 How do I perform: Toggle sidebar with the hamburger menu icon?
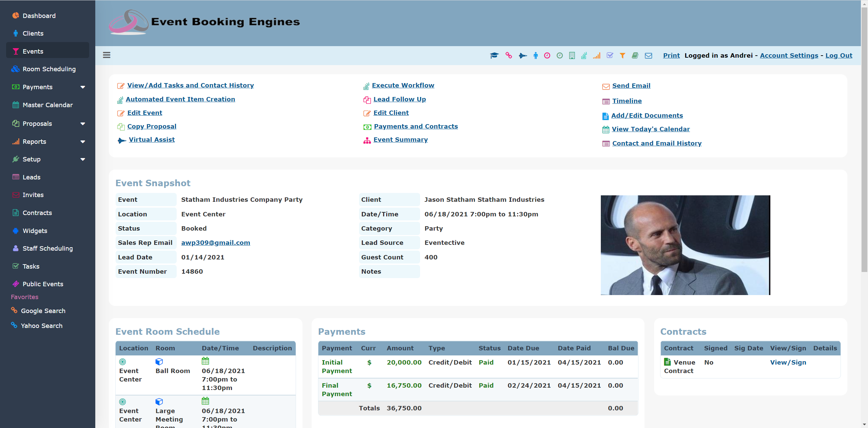pos(106,55)
